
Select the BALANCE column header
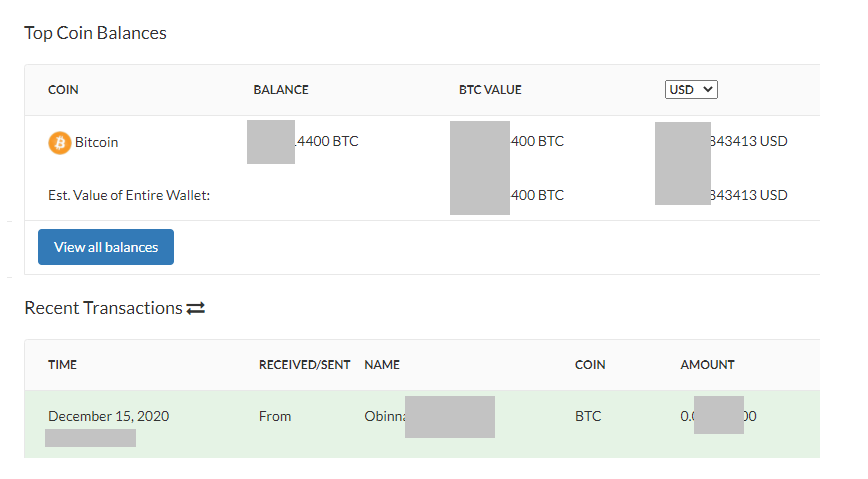pyautogui.click(x=281, y=90)
